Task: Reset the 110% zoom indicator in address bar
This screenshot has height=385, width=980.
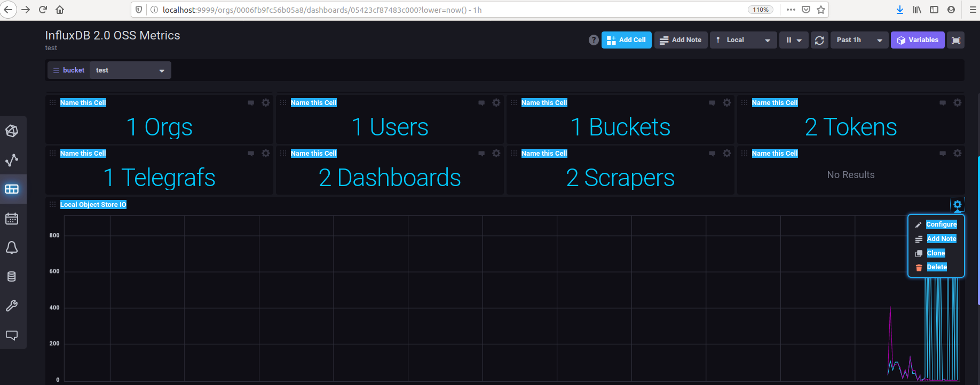Action: click(761, 10)
